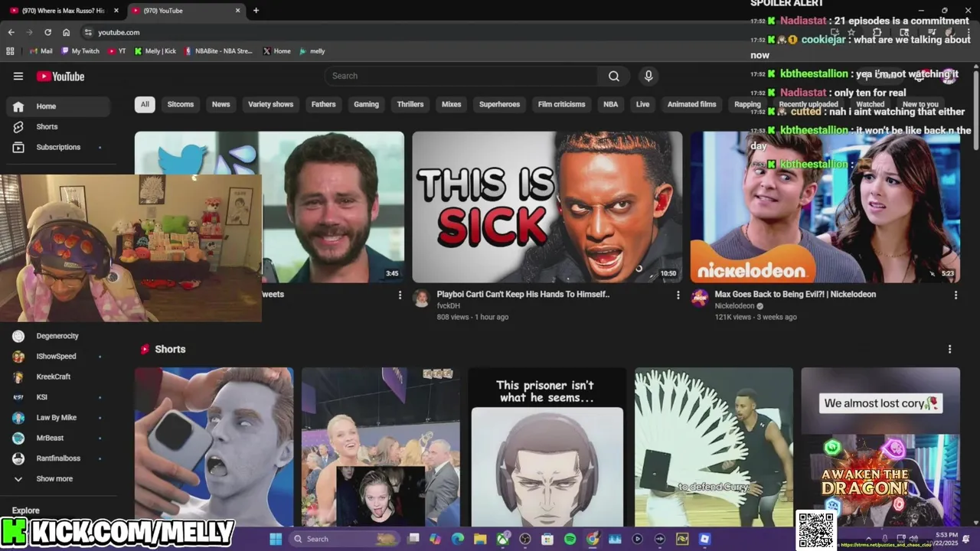Open 'This prisoner isn't what he seems' short
Viewport: 980px width, 551px height.
547,447
